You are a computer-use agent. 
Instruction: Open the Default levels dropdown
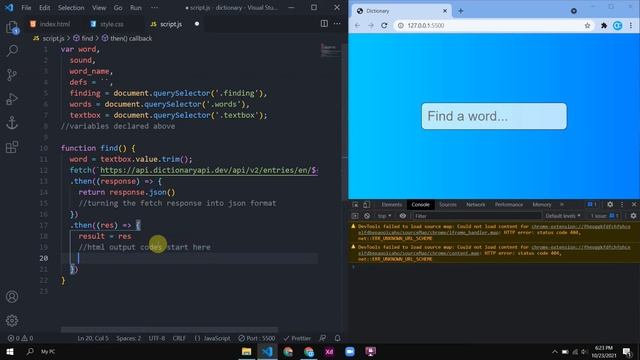tap(563, 216)
